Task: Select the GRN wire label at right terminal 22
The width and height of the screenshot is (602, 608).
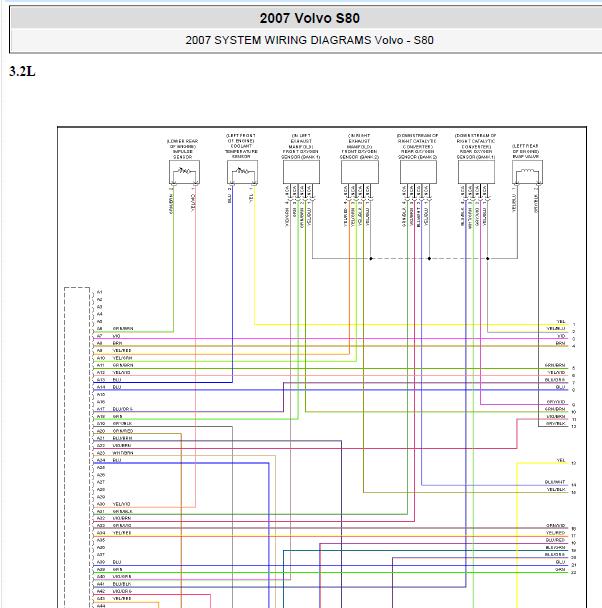Action: point(561,570)
